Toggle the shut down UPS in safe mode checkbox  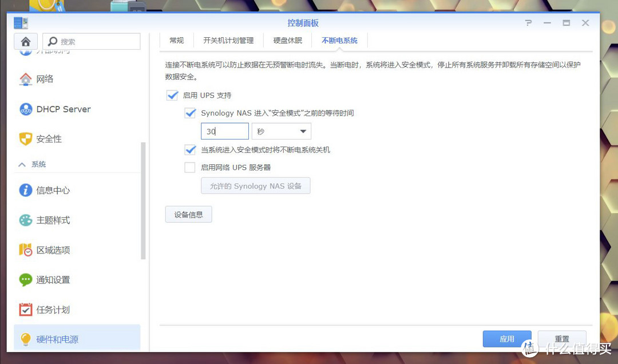tap(190, 150)
